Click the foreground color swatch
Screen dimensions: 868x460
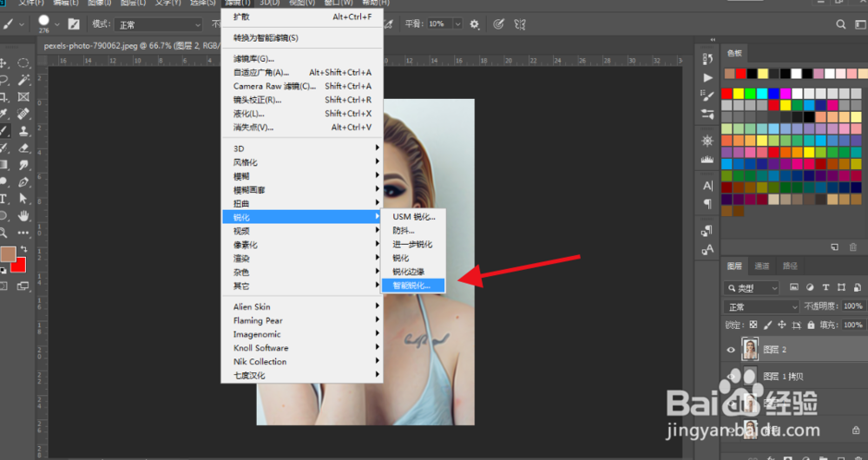coord(8,254)
